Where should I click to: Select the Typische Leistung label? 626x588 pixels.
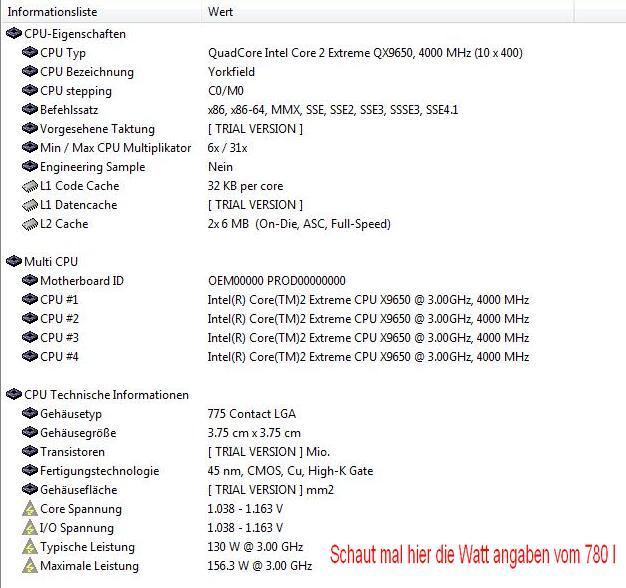(x=87, y=547)
